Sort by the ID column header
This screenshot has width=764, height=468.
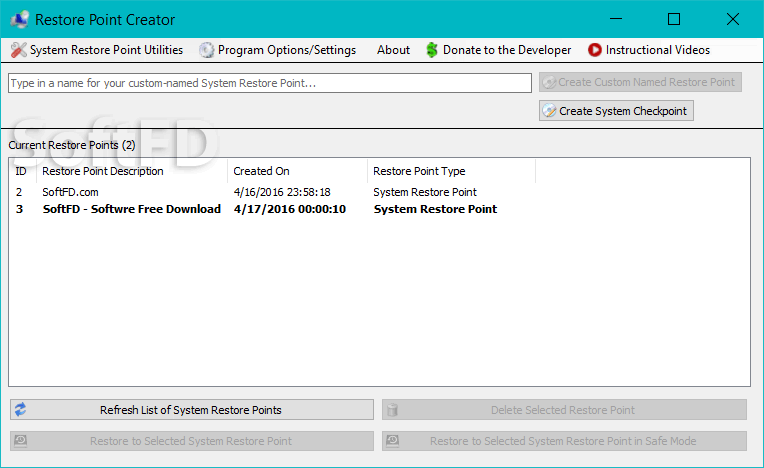click(21, 171)
